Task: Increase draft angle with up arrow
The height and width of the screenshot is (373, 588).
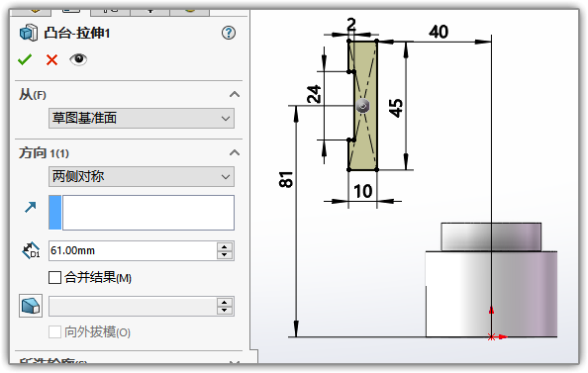Action: [225, 302]
